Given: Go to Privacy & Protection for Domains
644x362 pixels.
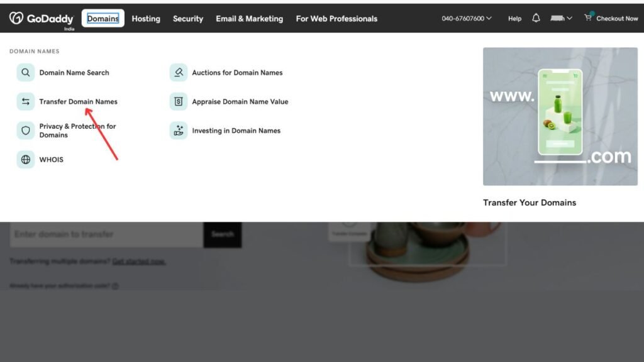Looking at the screenshot, I should 77,131.
